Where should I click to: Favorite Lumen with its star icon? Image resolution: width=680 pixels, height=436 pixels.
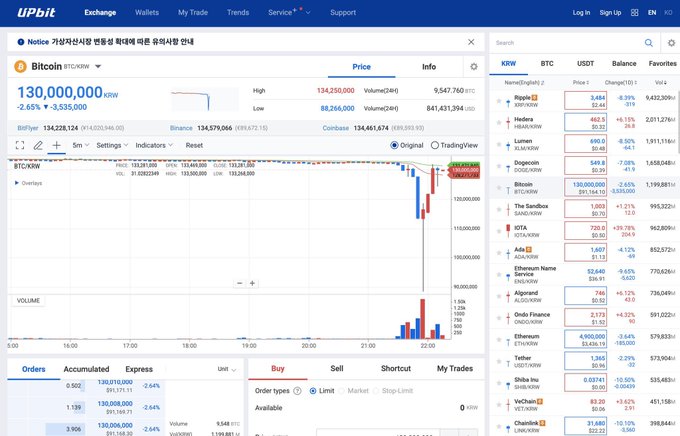tap(499, 144)
